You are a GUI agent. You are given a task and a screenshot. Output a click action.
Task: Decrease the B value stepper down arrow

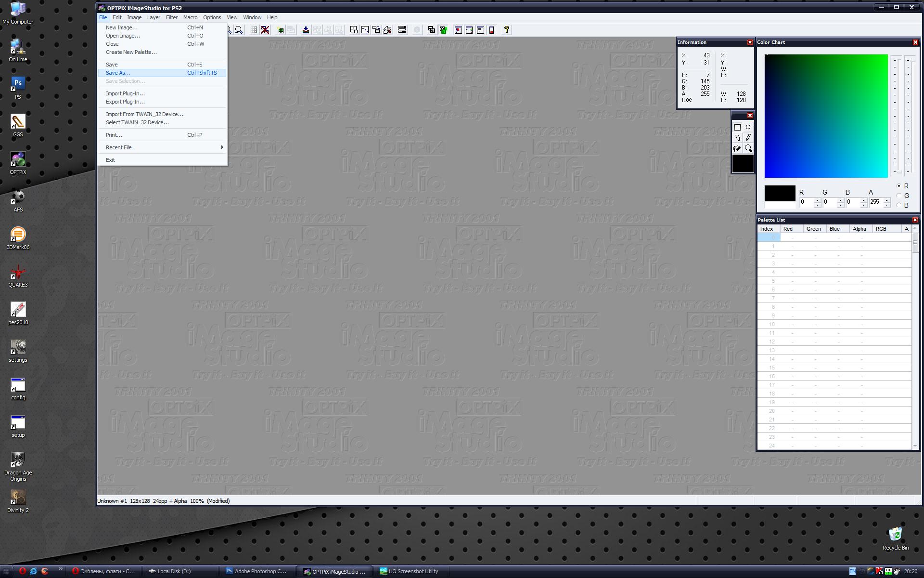tap(863, 205)
